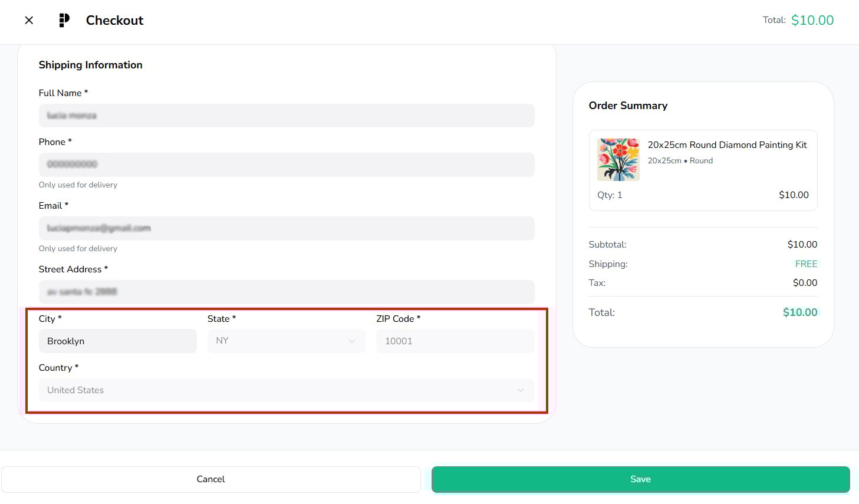This screenshot has height=504, width=859.
Task: Click the P logo icon in header
Action: pyautogui.click(x=64, y=21)
